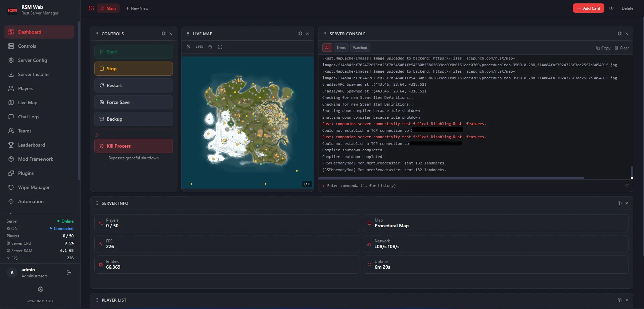Open Live Map card settings gear
Screen dimensions: 644x309
coord(300,34)
